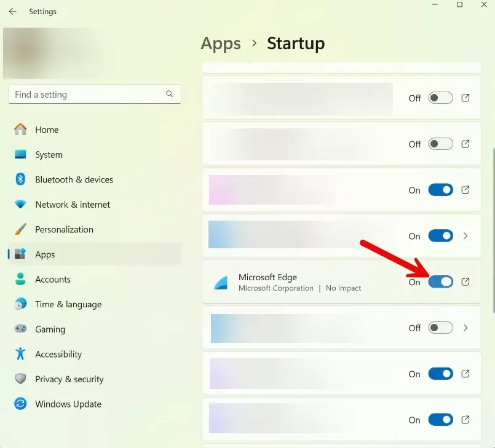495x448 pixels.
Task: Disable the bottom-most On startup switch
Action: click(x=440, y=420)
